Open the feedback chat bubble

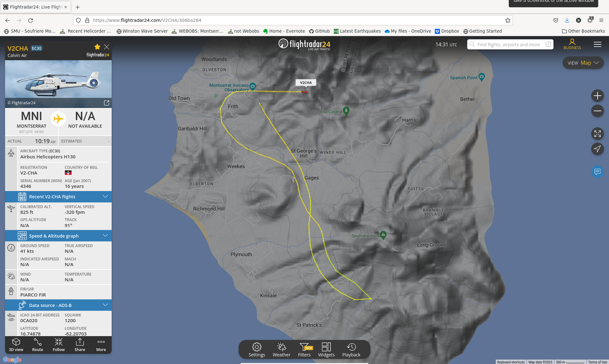click(x=598, y=172)
